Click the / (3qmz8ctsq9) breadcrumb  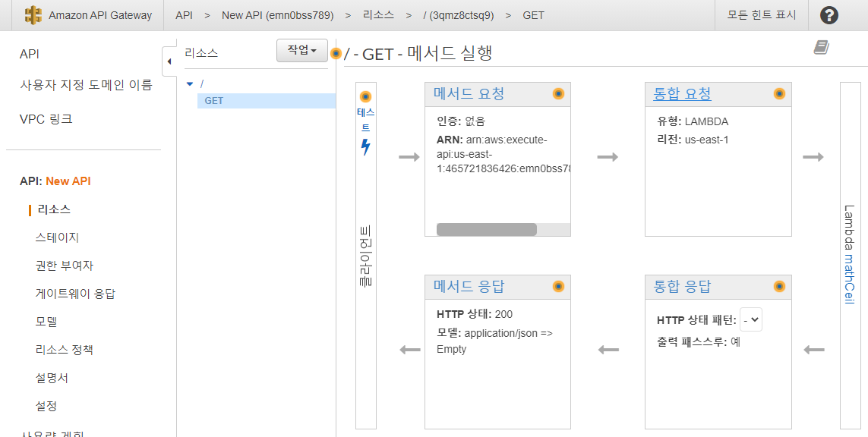[x=459, y=15]
